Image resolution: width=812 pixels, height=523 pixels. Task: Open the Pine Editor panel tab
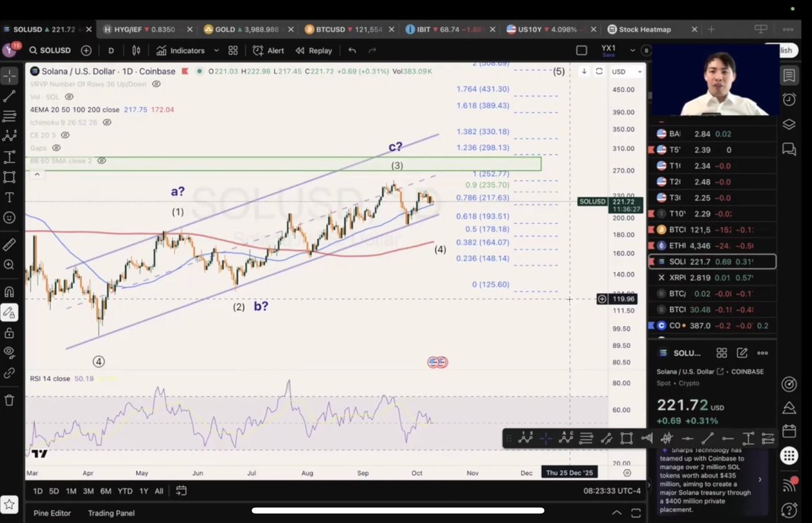pyautogui.click(x=52, y=514)
